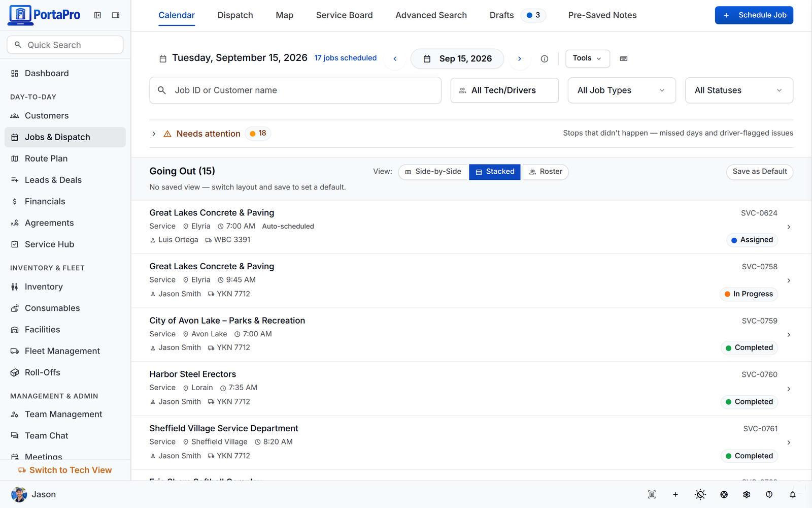Image resolution: width=812 pixels, height=508 pixels.
Task: Open the Pre-Saved Notes tab
Action: (602, 15)
